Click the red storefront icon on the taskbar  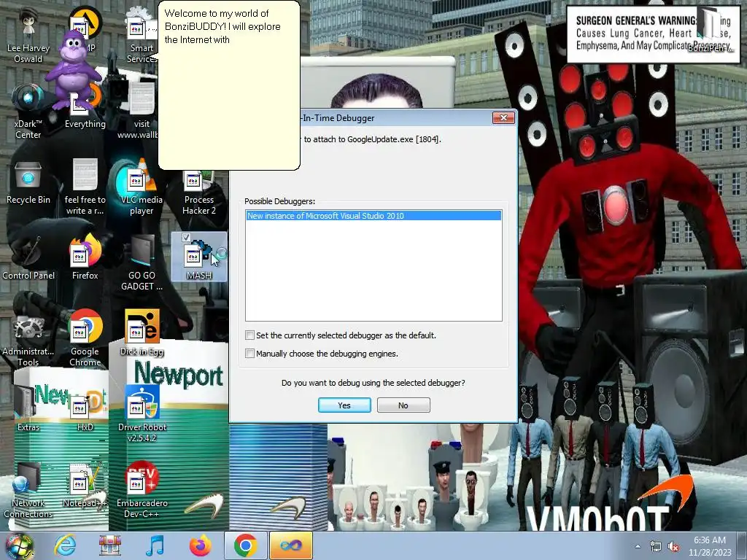tap(109, 546)
